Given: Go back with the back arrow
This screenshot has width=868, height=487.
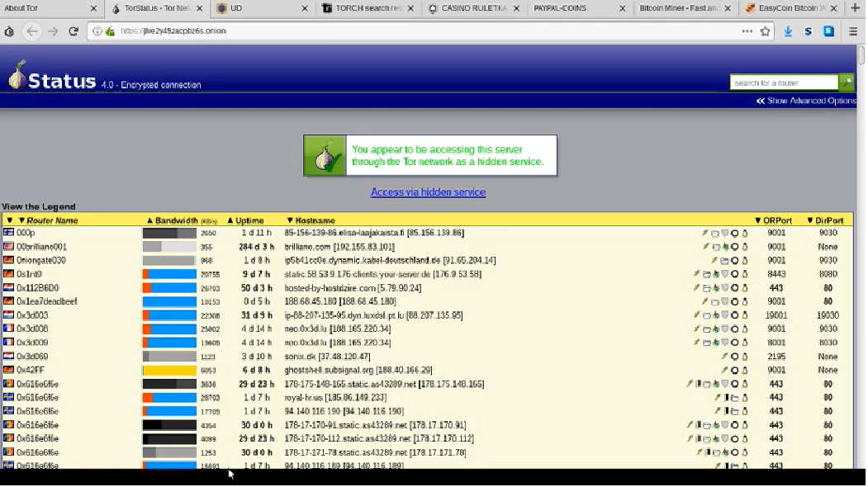Looking at the screenshot, I should coord(32,31).
